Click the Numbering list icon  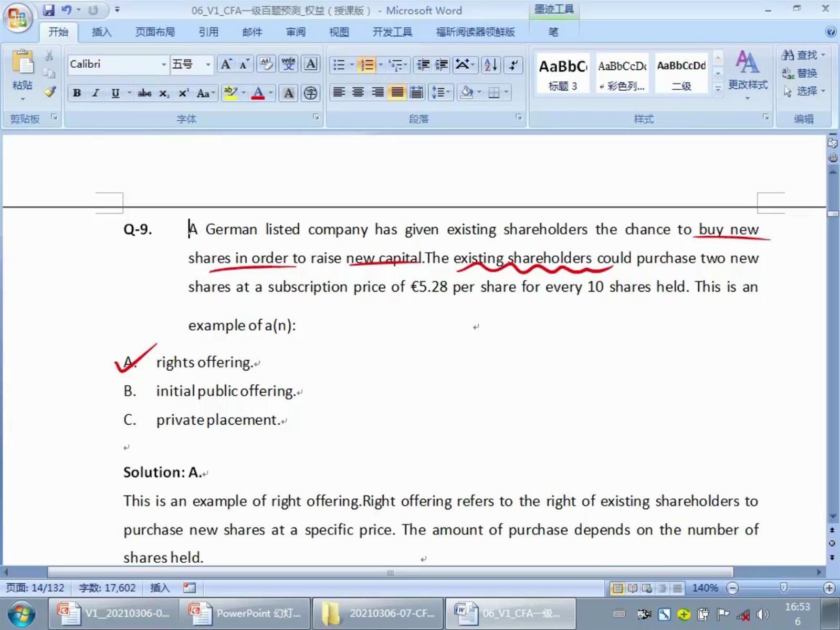coord(366,65)
